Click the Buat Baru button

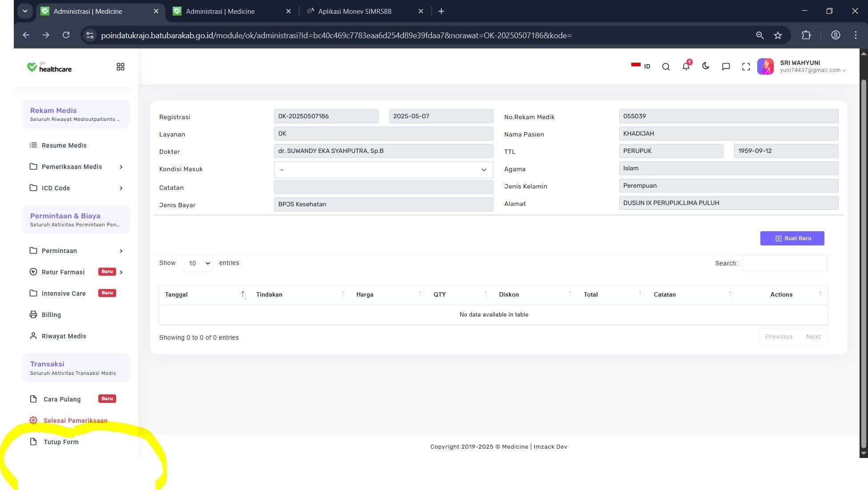coord(792,238)
